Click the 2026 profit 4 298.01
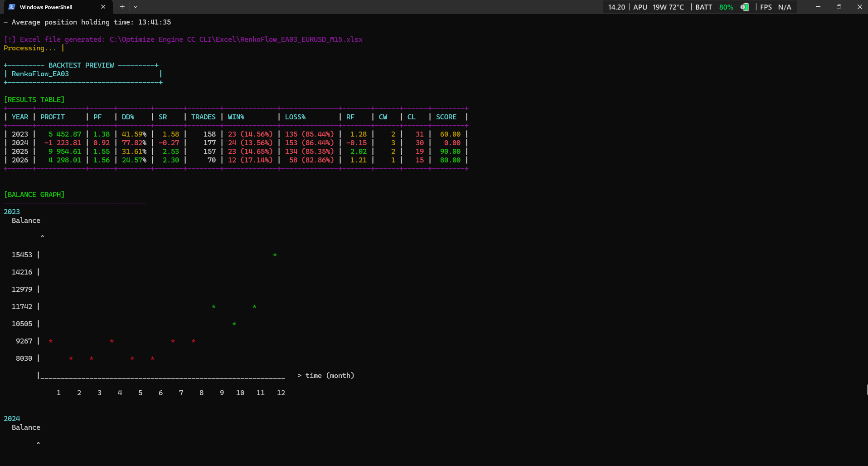The image size is (868, 466). click(x=65, y=160)
